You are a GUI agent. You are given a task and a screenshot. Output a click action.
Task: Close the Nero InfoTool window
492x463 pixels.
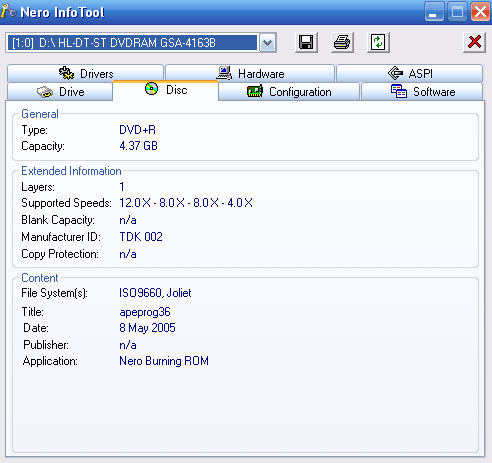point(480,12)
